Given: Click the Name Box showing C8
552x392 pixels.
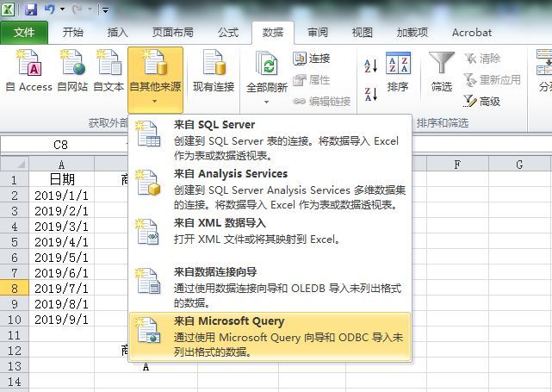Looking at the screenshot, I should 60,145.
